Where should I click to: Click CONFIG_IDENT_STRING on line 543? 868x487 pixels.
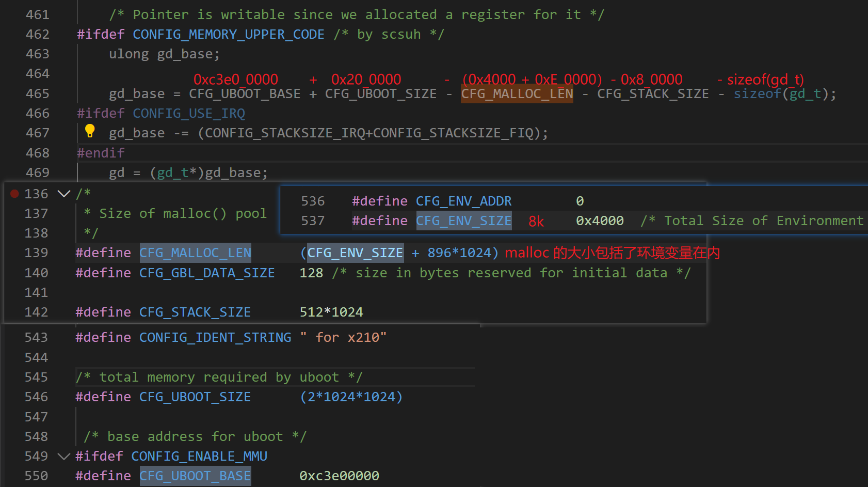click(215, 337)
